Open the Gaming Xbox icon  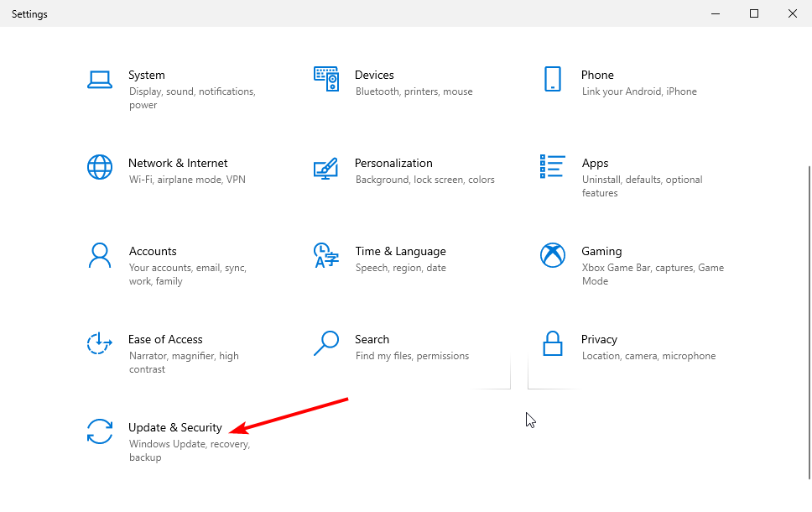[553, 255]
